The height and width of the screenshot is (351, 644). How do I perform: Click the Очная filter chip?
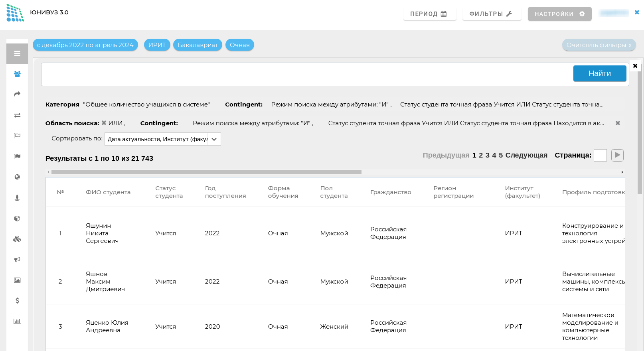point(240,45)
